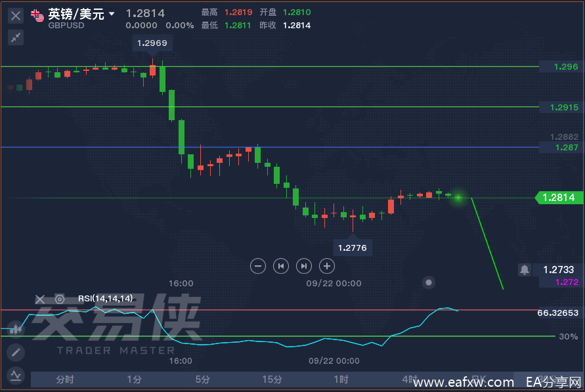Click the round dot button near chart bottom
The image size is (585, 392).
pos(429,282)
